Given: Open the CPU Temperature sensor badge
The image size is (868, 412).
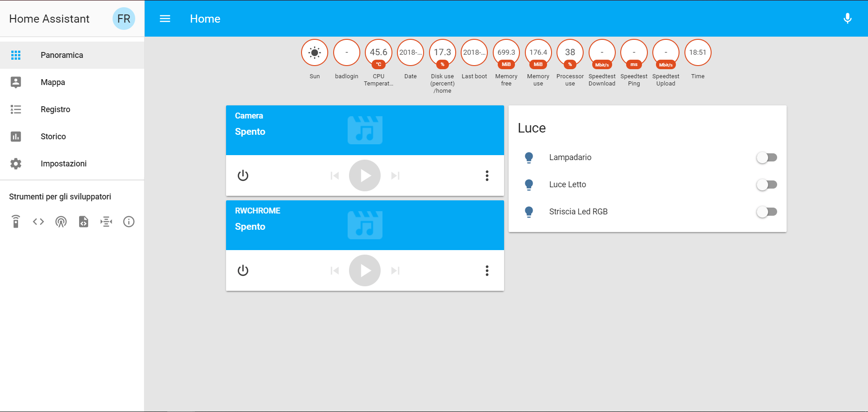Looking at the screenshot, I should pyautogui.click(x=378, y=53).
